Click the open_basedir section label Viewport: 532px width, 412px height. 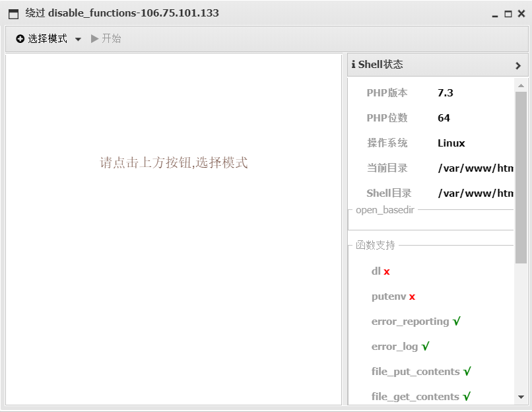[x=385, y=210]
